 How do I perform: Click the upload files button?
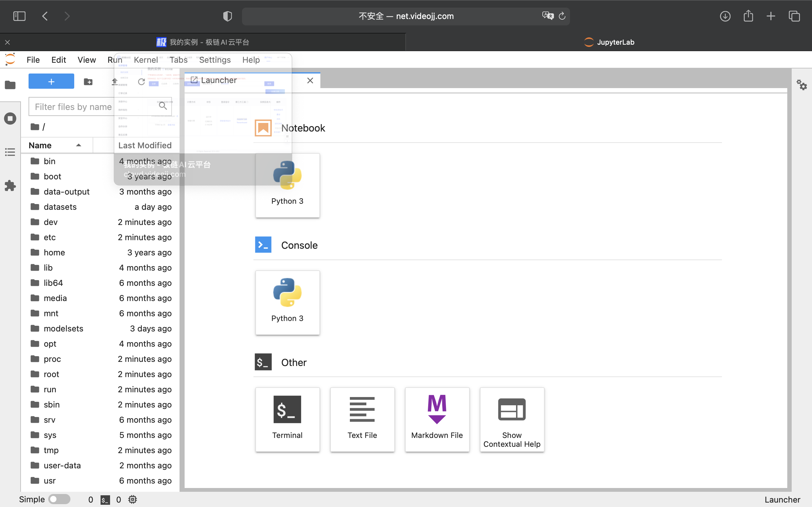[115, 82]
